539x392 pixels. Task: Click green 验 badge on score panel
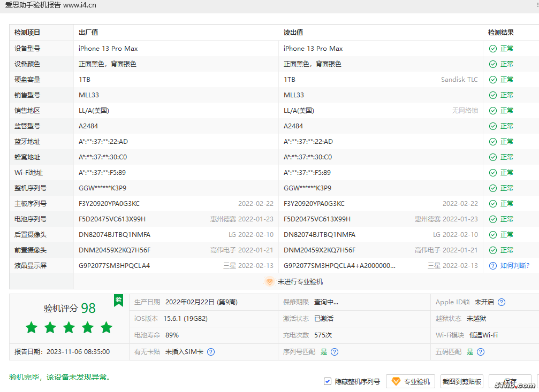pyautogui.click(x=118, y=300)
